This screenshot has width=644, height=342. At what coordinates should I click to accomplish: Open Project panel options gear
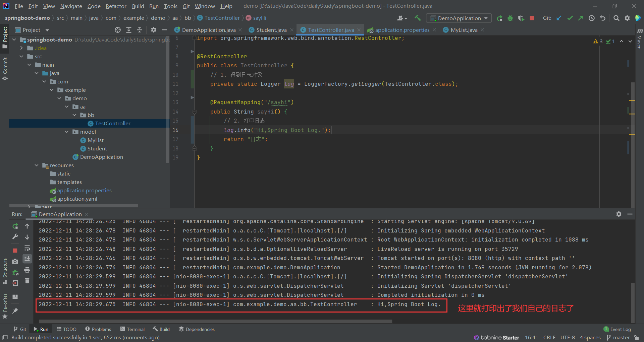pyautogui.click(x=154, y=30)
